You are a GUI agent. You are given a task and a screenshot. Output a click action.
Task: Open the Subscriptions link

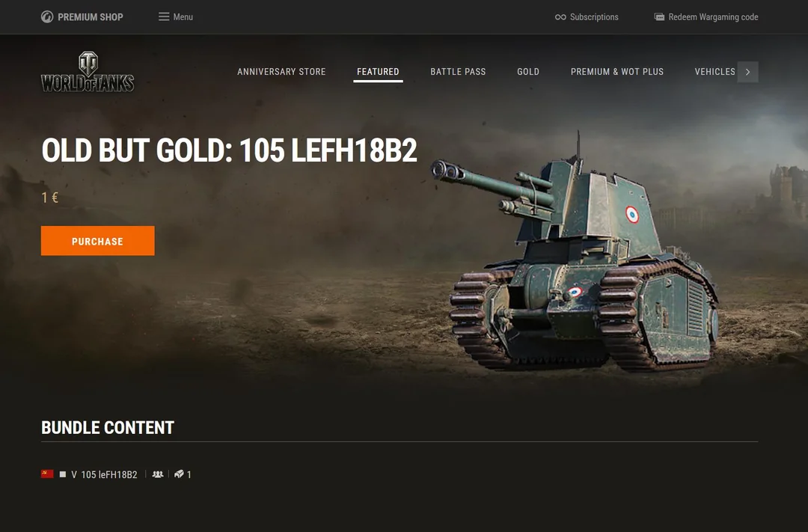587,17
